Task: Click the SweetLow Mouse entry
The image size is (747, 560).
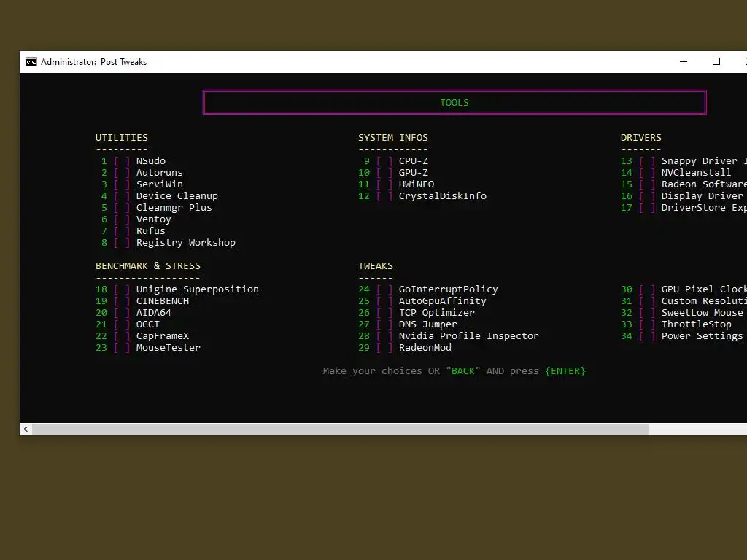Action: (703, 312)
